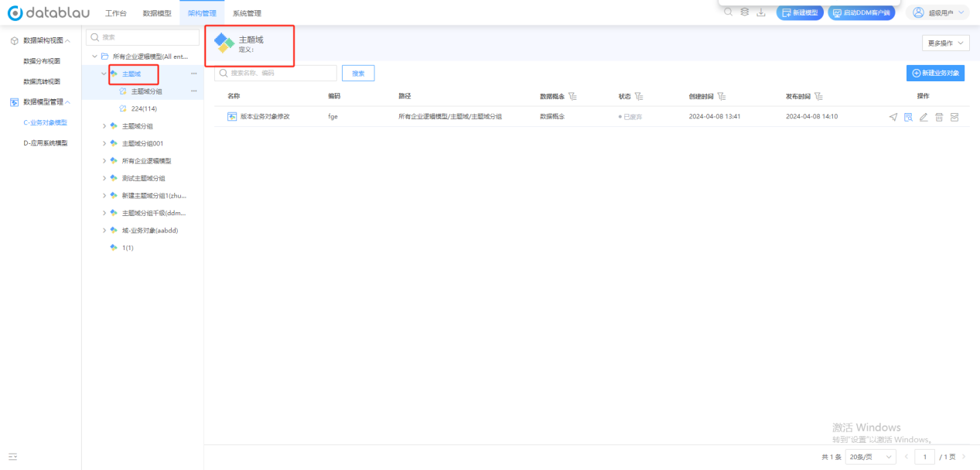Click the layers stack icon in top bar
Viewport: 980px width, 470px height.
[x=744, y=12]
